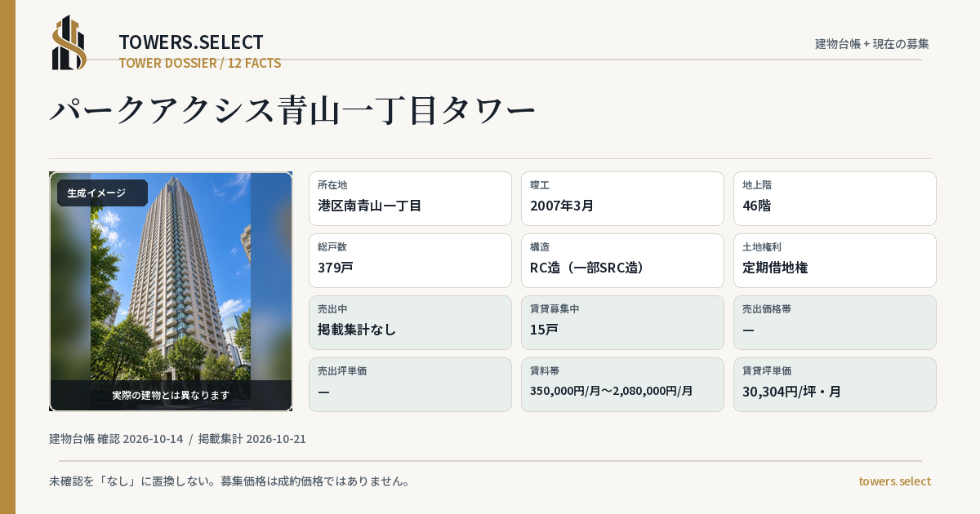The image size is (980, 514).
Task: Open the towers.select footer link
Action: [x=894, y=481]
